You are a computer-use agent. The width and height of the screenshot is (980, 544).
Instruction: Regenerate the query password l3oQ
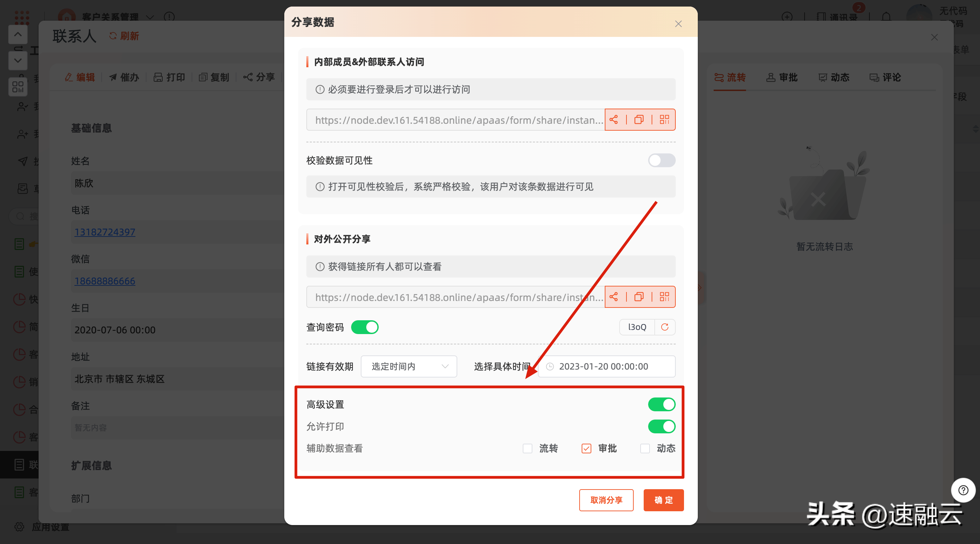coord(665,327)
